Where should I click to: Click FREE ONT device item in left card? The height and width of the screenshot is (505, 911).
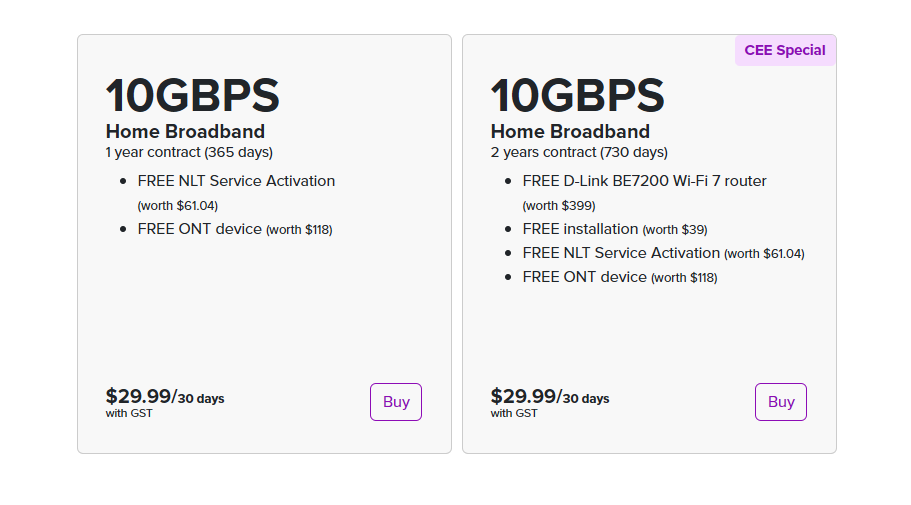point(235,230)
